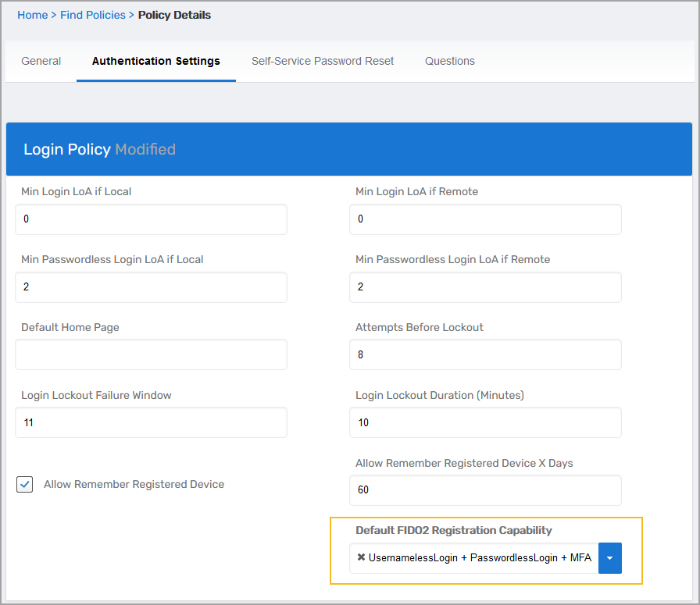
Task: Click the Min Login LoA if Local field
Action: coord(151,219)
